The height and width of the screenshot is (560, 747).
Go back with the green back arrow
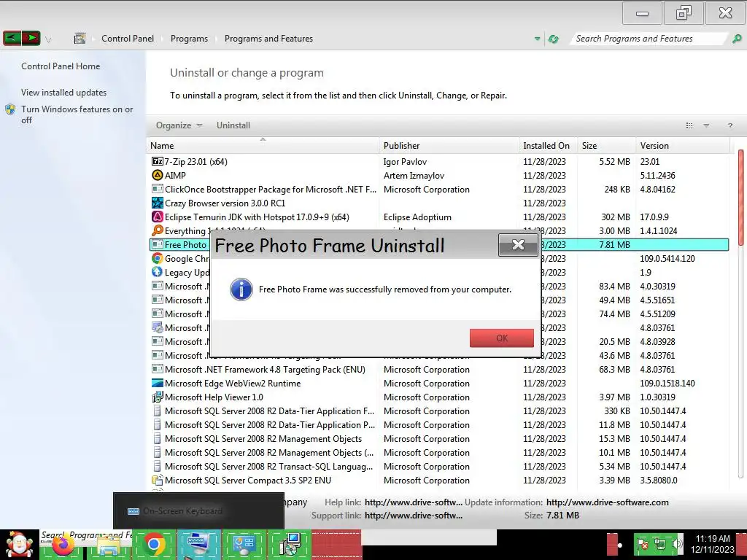(x=12, y=38)
